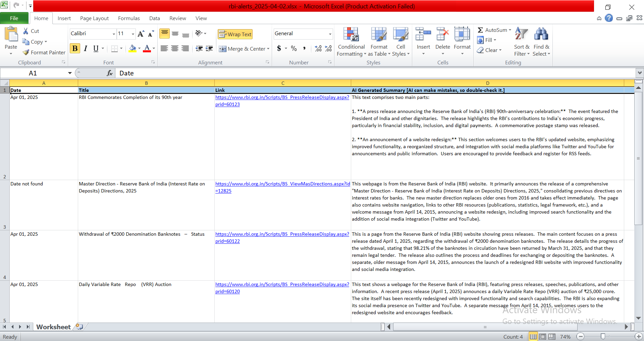Apply Align Text Left
The height and width of the screenshot is (341, 644).
click(x=164, y=49)
